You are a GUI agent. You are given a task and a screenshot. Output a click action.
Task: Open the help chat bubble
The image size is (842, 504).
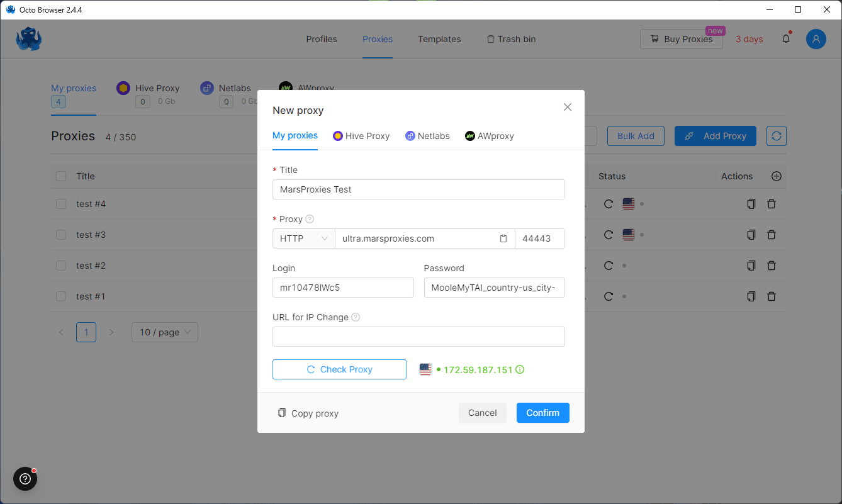(x=25, y=479)
